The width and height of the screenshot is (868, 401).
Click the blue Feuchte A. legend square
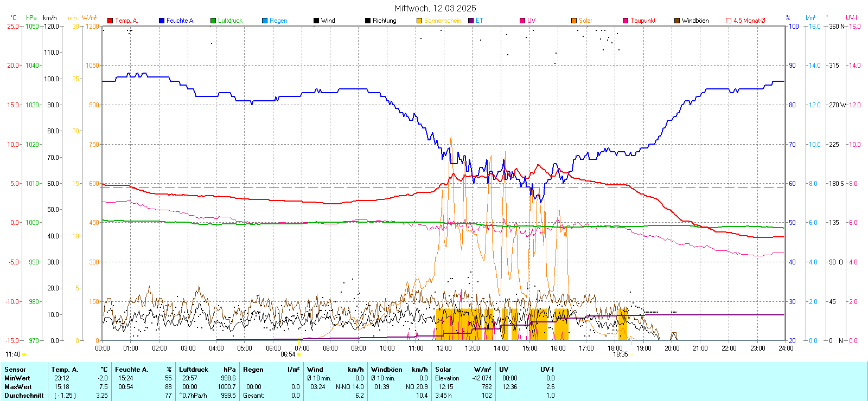click(x=162, y=21)
